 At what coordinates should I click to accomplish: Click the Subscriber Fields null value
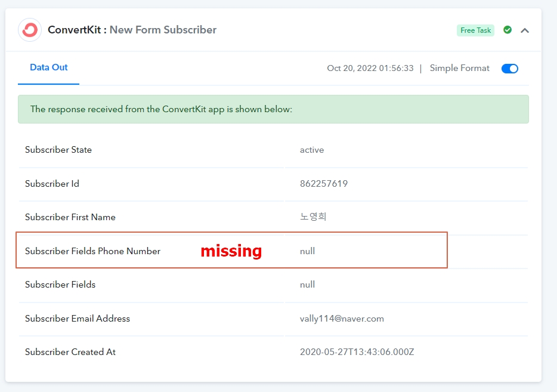pos(307,285)
